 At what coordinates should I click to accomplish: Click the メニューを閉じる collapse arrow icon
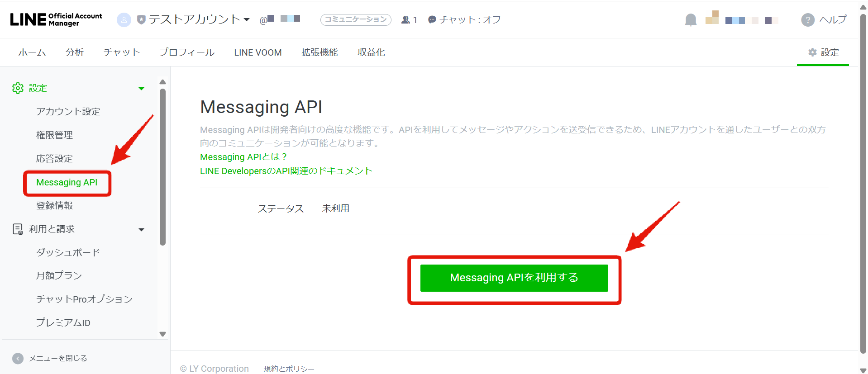(18, 359)
